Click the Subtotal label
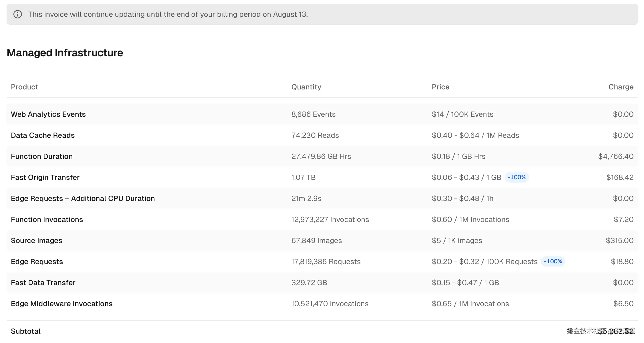644x343 pixels. (x=26, y=331)
